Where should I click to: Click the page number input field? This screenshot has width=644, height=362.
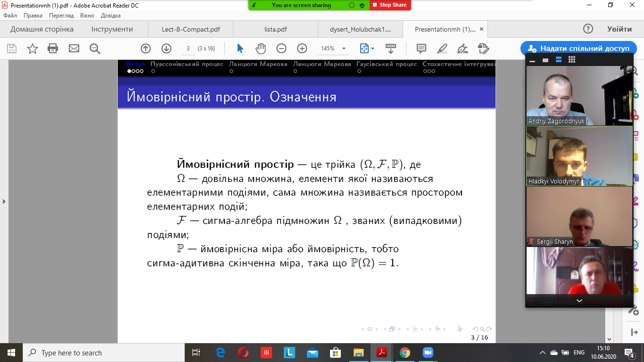(188, 49)
